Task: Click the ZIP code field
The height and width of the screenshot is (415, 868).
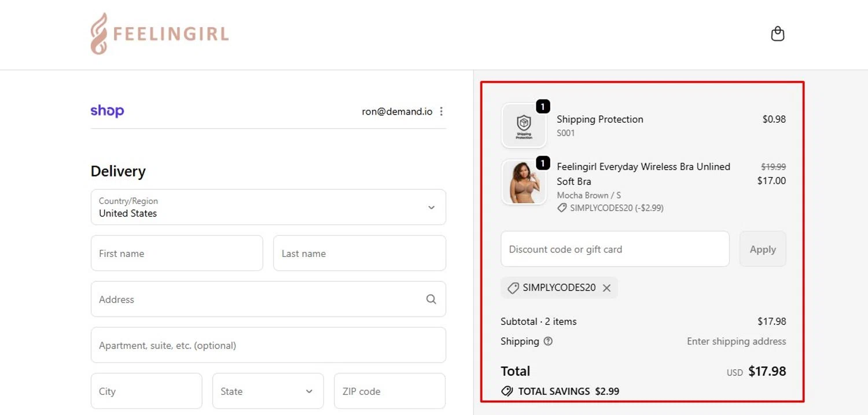Action: 389,391
